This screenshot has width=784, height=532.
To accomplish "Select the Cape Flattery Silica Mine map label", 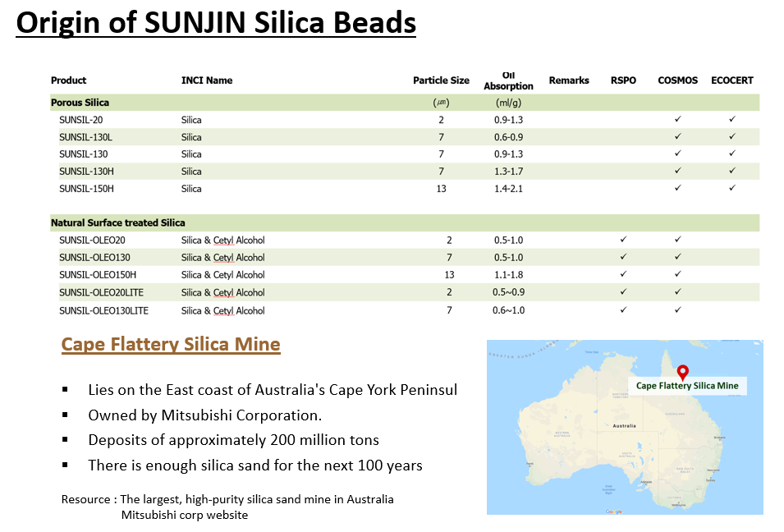I will click(687, 386).
